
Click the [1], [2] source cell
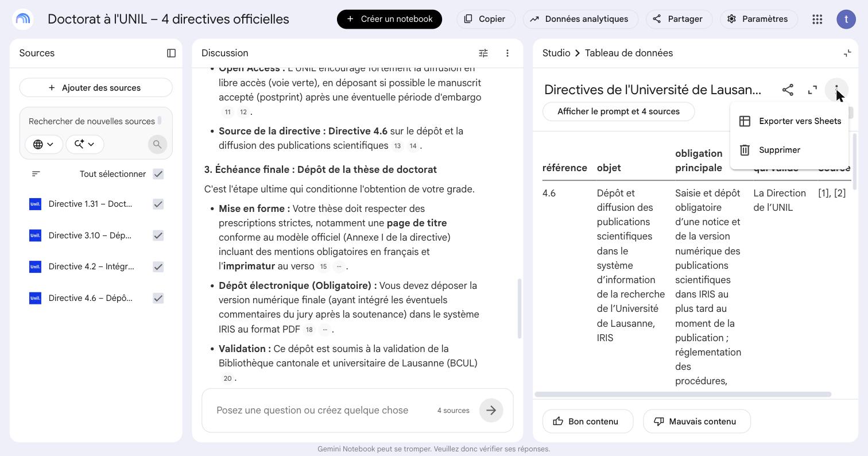pyautogui.click(x=832, y=193)
